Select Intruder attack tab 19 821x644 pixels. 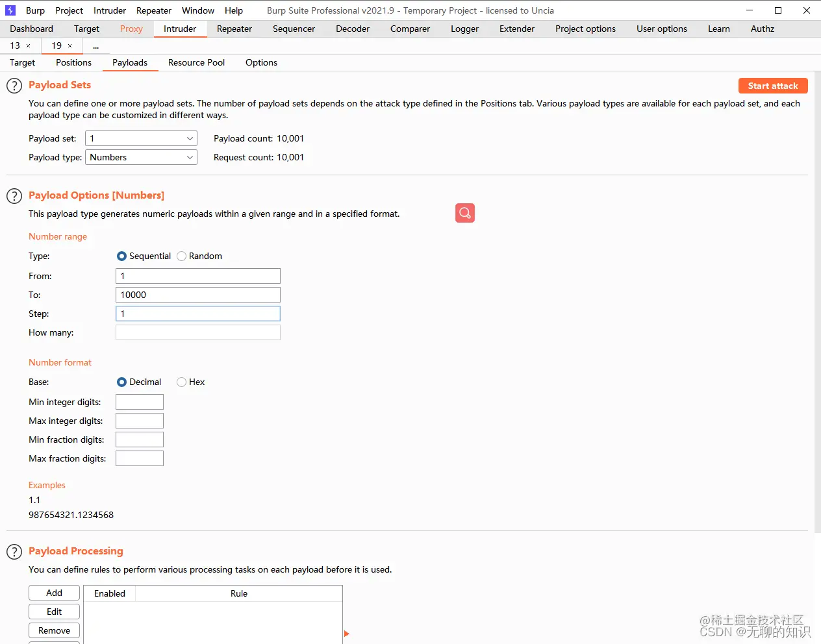(57, 45)
